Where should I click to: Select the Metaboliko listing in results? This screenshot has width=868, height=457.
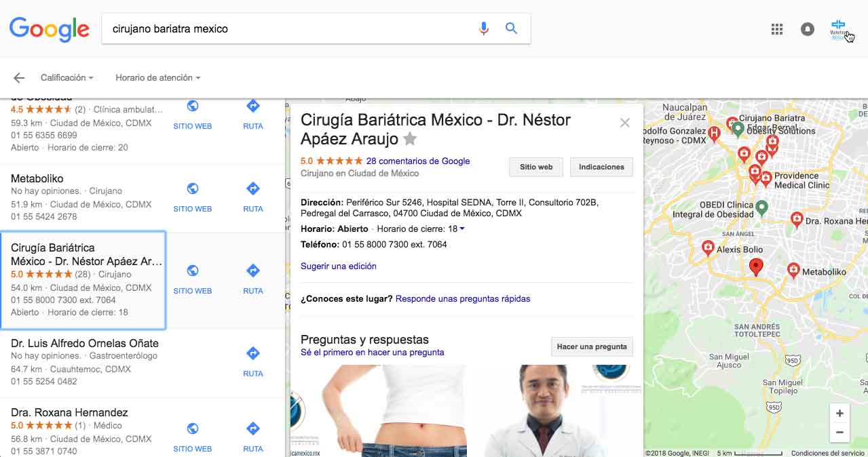pyautogui.click(x=37, y=178)
